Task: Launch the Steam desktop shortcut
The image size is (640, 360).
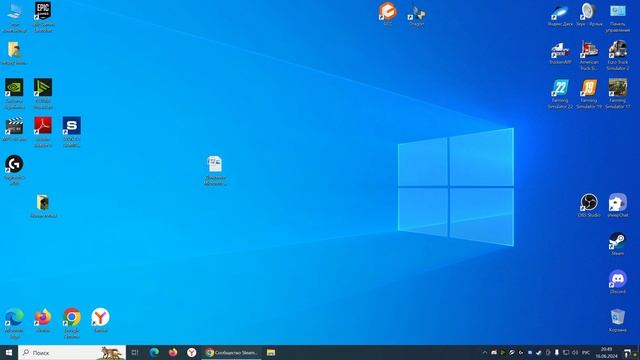Action: (618, 244)
